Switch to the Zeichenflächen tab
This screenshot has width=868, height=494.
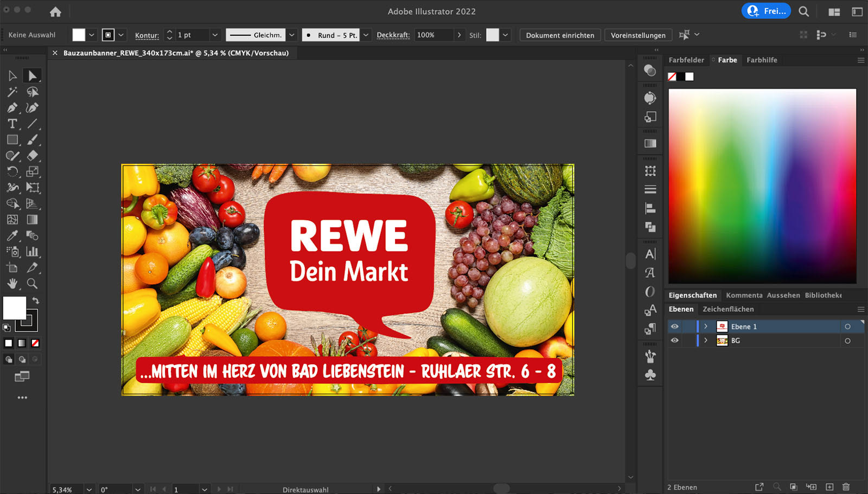(x=728, y=309)
